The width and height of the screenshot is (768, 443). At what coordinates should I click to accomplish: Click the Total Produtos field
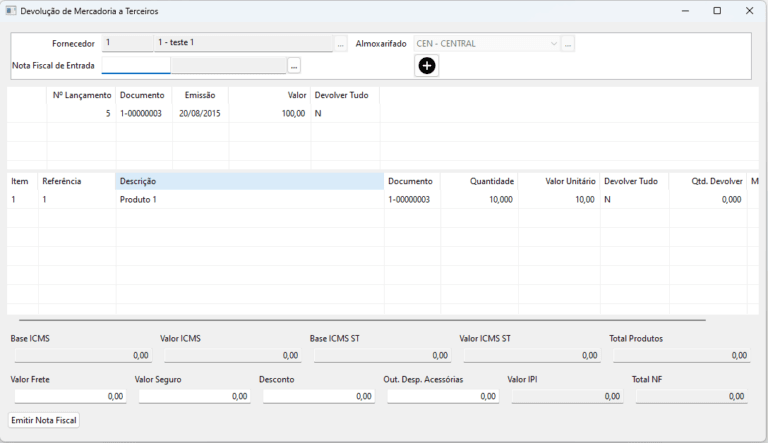(x=682, y=355)
